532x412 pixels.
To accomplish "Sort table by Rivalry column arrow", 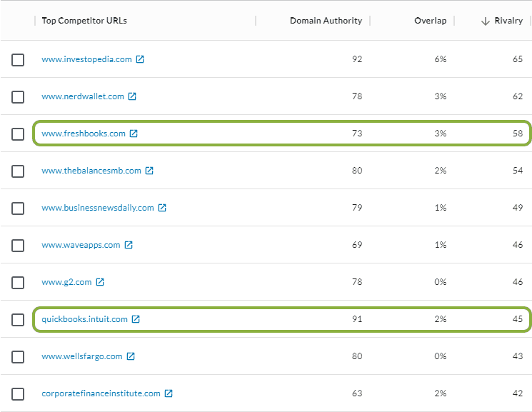I will tap(486, 21).
